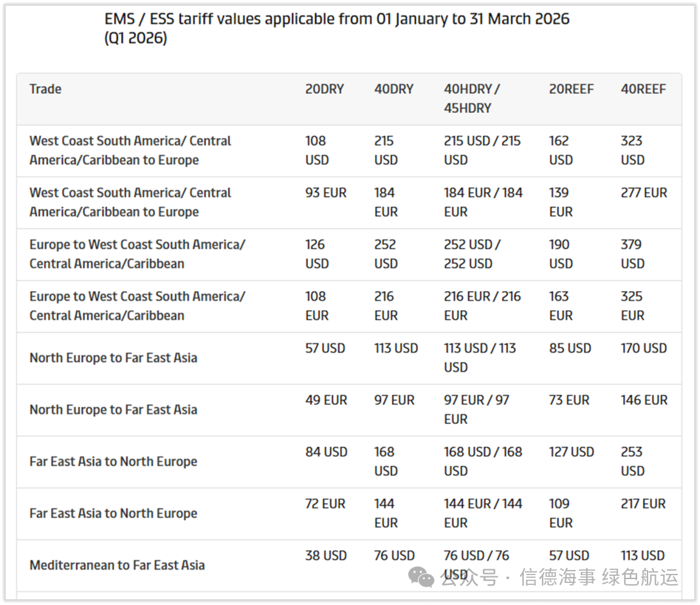Select the 38 USD cell
This screenshot has height=605, width=700.
point(325,556)
